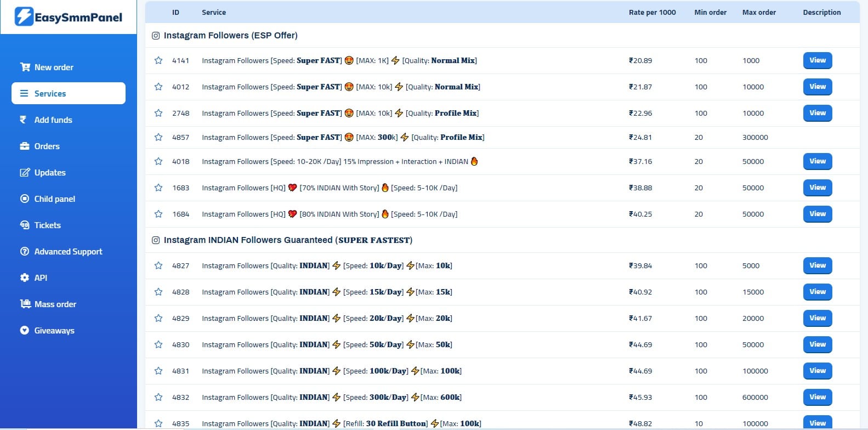Click the edit icon beside Updates
The image size is (868, 430).
coord(25,172)
